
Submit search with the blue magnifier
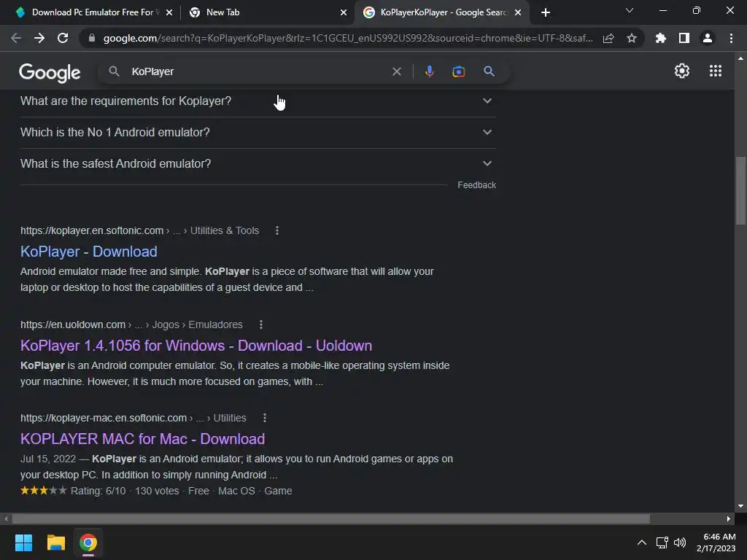pos(489,71)
